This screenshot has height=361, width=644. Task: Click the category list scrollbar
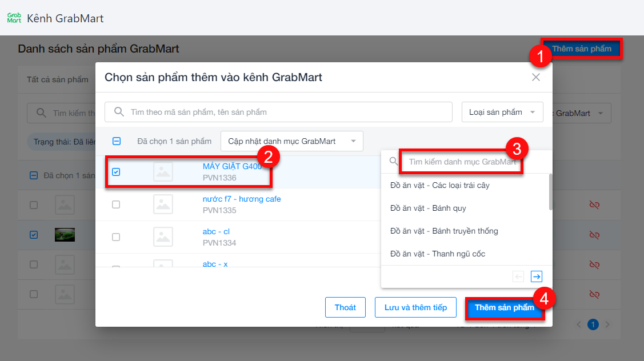point(550,192)
